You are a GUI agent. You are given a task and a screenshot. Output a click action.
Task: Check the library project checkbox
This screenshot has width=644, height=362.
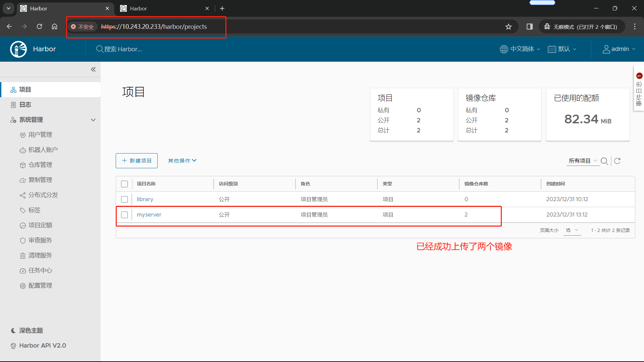[x=124, y=199]
